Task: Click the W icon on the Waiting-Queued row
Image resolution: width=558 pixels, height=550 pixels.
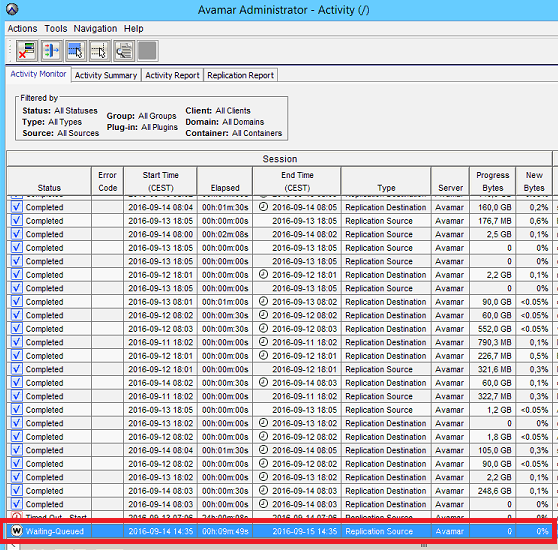Action: point(16,531)
